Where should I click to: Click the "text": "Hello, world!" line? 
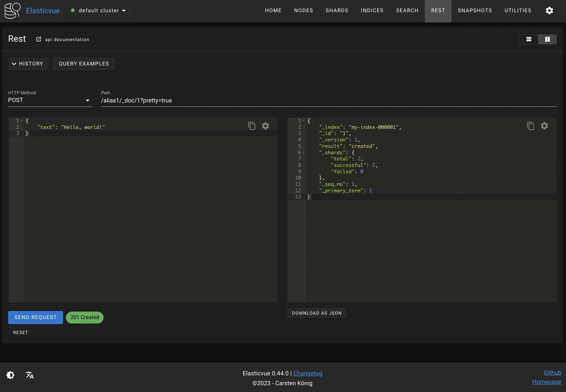pyautogui.click(x=71, y=127)
